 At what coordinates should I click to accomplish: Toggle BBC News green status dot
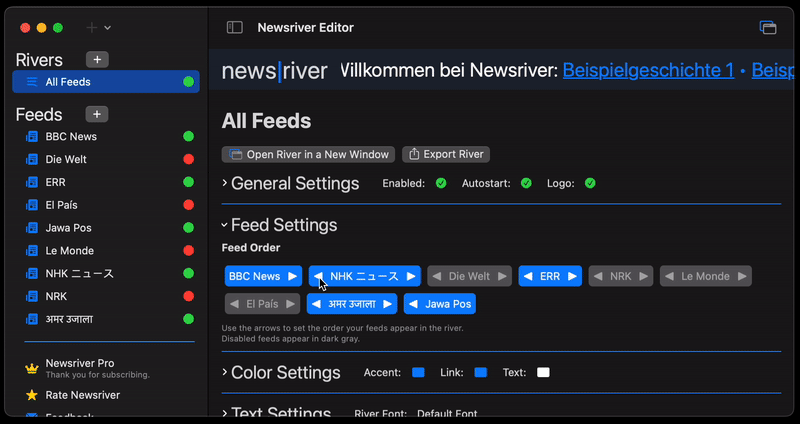click(189, 136)
